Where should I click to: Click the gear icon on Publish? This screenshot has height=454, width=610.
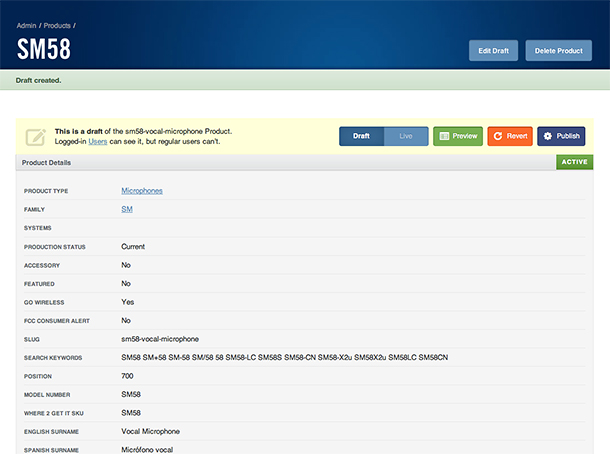548,136
